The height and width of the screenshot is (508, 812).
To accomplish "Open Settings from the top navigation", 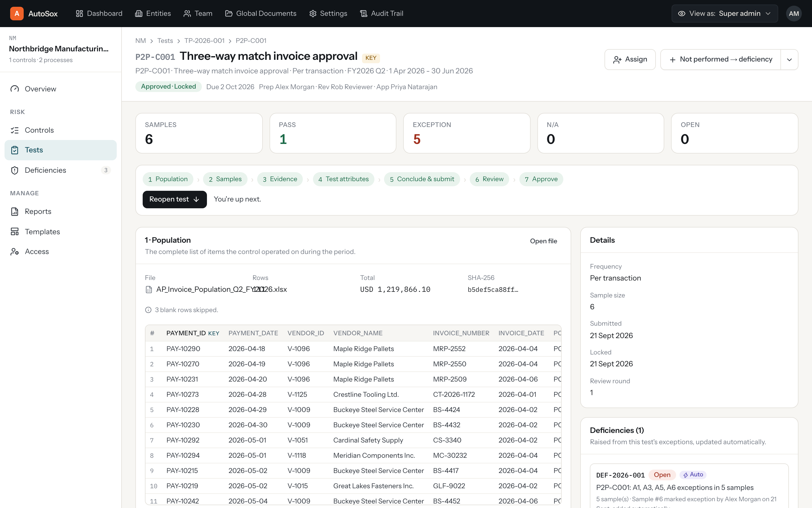I will tap(328, 14).
